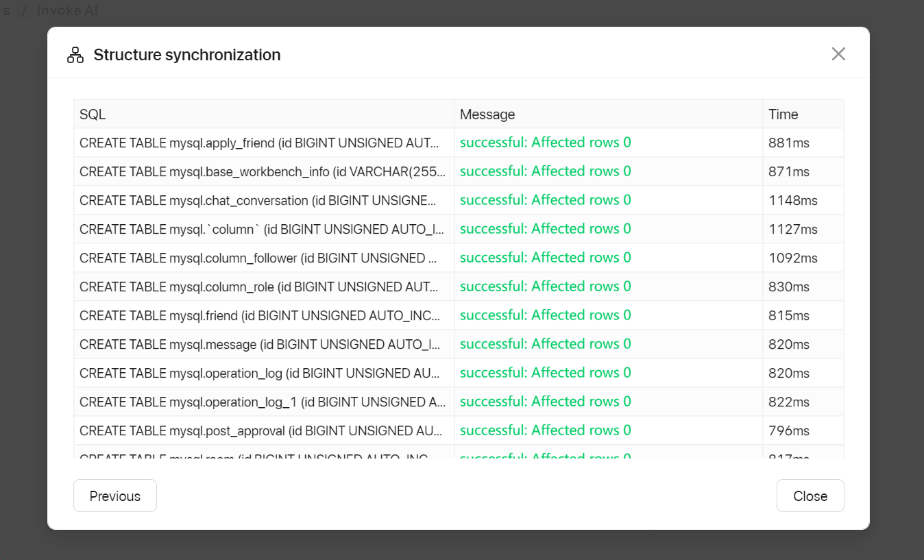Click the Structure synchronization hierarchy icon
Viewport: 924px width, 560px height.
pyautogui.click(x=75, y=55)
